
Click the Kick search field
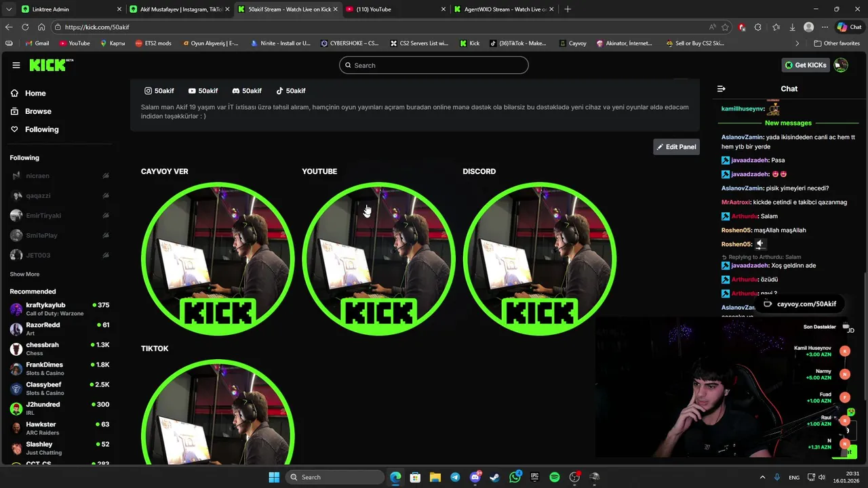point(434,65)
